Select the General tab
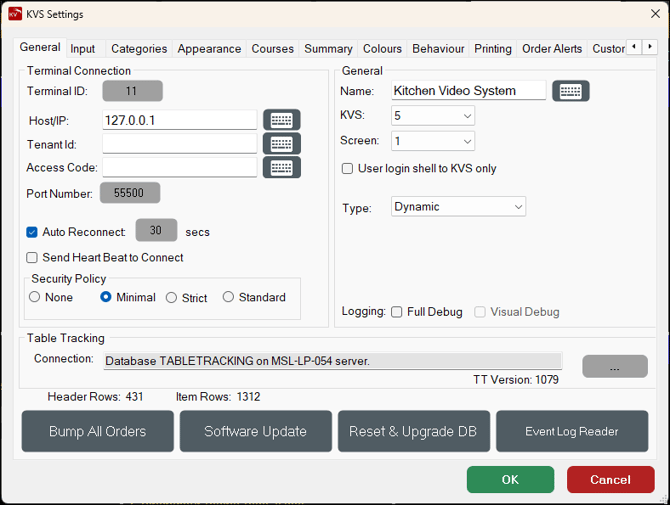Viewport: 670px width, 505px height. pos(40,47)
